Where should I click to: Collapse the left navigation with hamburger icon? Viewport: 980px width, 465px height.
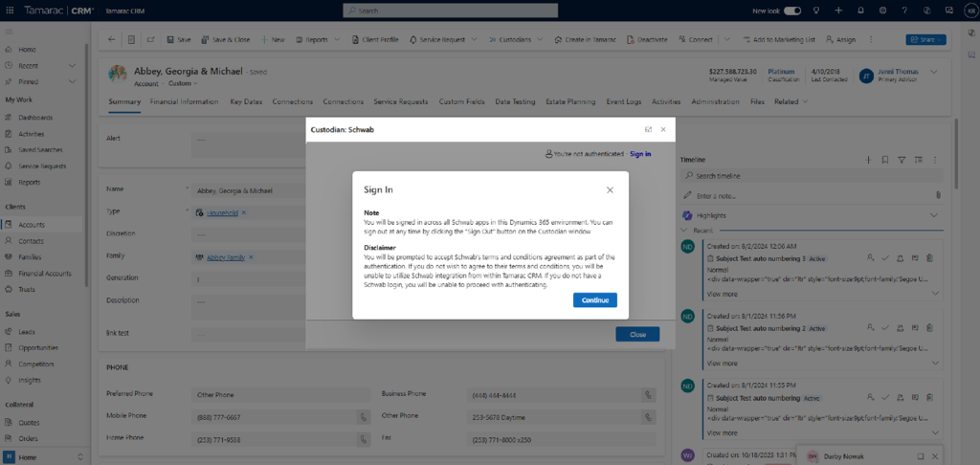pos(9,32)
